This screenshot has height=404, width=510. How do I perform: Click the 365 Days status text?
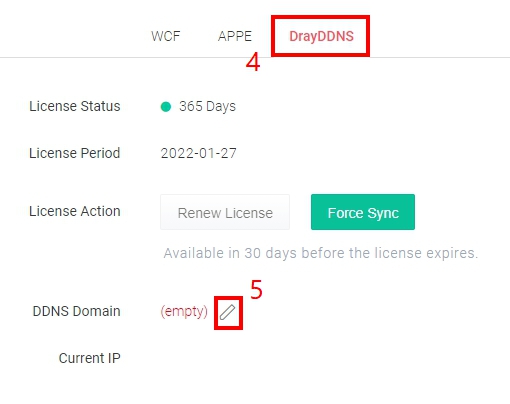click(207, 106)
